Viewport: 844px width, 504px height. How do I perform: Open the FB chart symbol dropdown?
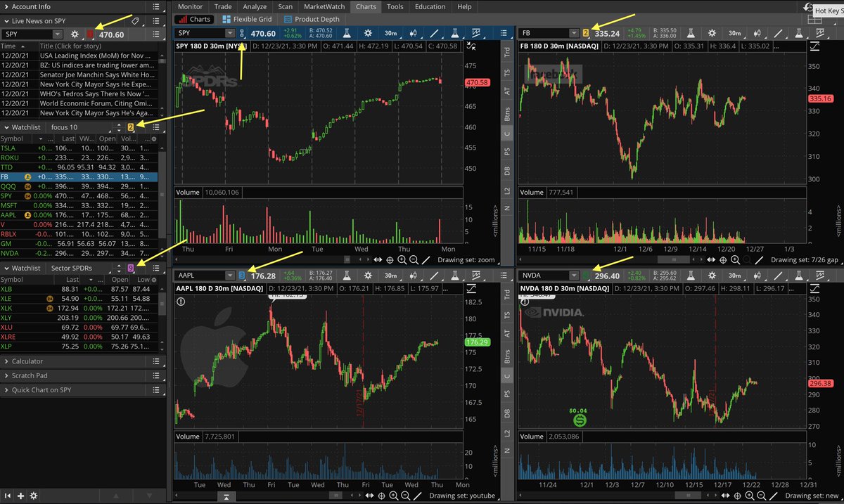[574, 33]
